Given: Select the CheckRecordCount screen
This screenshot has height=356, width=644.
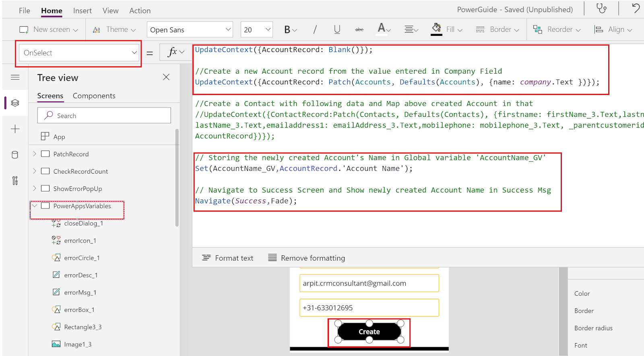Looking at the screenshot, I should [x=80, y=172].
